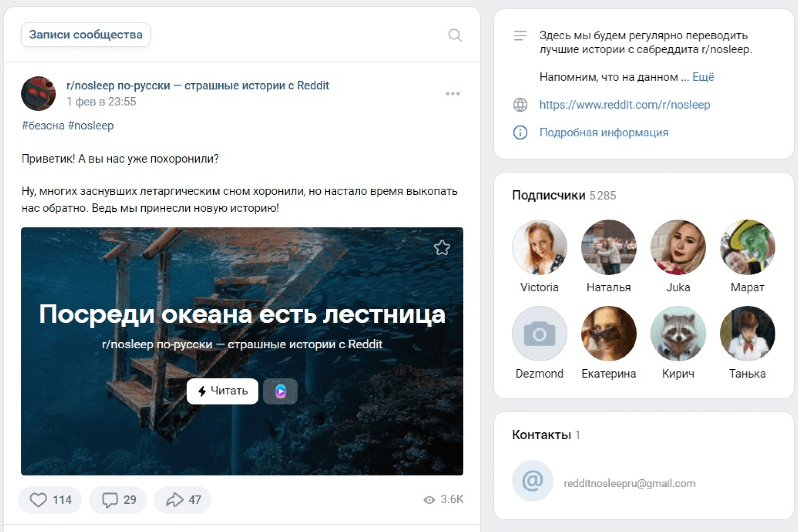This screenshot has height=532, width=798.
Task: Open the three-dot post options menu
Action: (x=453, y=94)
